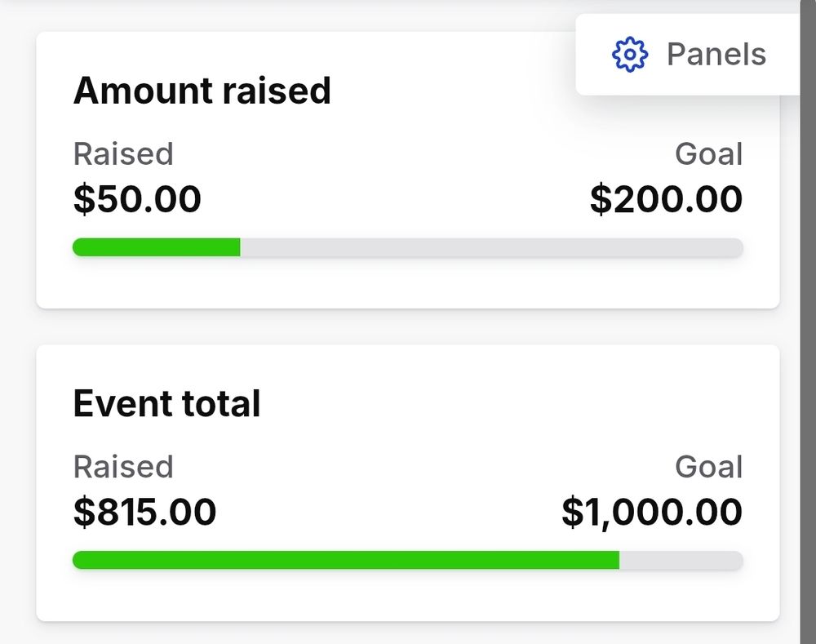The width and height of the screenshot is (816, 644).
Task: Click the dark vertical strip at right edge
Action: click(x=808, y=322)
